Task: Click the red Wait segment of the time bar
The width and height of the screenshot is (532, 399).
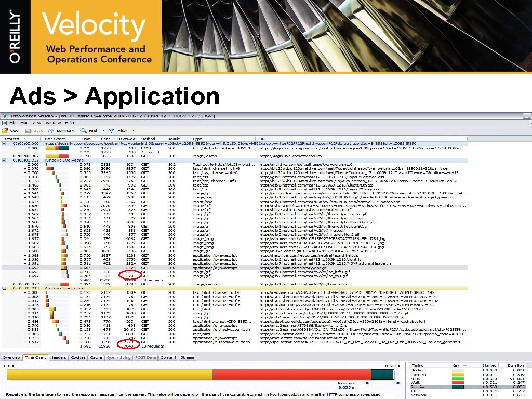Action: pyautogui.click(x=291, y=375)
